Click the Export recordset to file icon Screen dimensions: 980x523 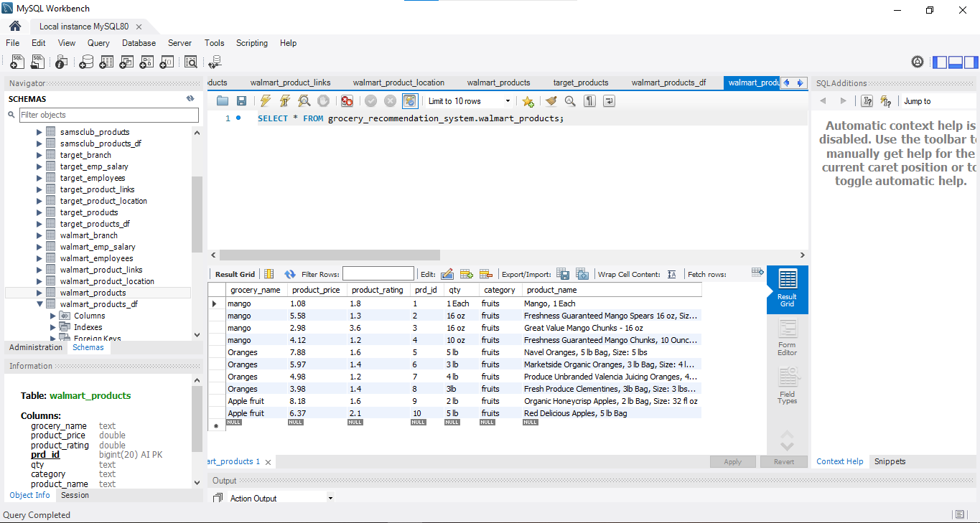(563, 273)
